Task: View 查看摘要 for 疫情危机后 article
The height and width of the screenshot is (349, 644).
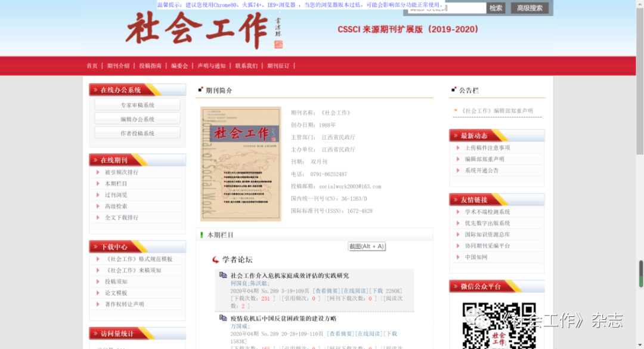Action: click(x=341, y=334)
